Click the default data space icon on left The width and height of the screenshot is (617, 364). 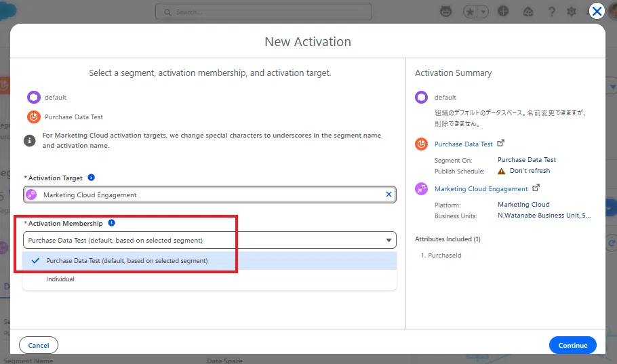(34, 97)
